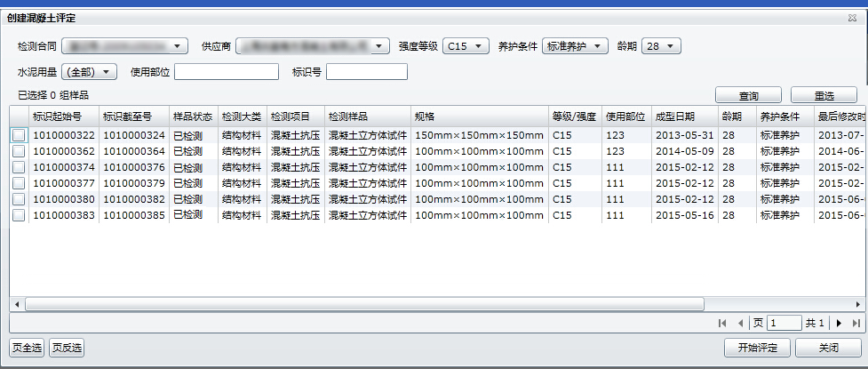The width and height of the screenshot is (868, 369).
Task: Open the 强度等级 C15 dropdown
Action: click(466, 46)
